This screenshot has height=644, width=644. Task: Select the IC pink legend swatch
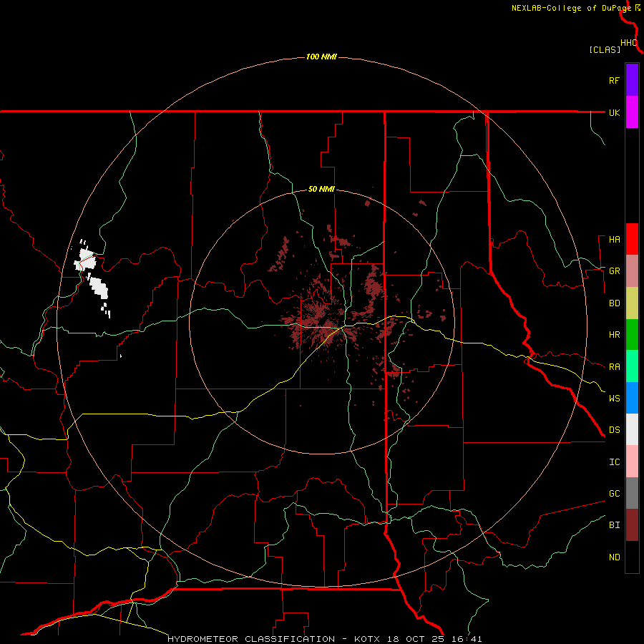pos(632,462)
